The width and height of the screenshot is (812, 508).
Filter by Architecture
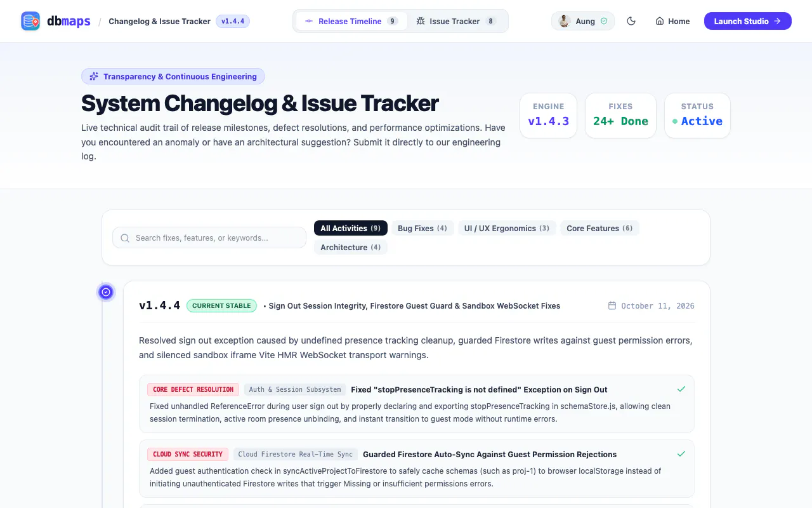pyautogui.click(x=351, y=247)
